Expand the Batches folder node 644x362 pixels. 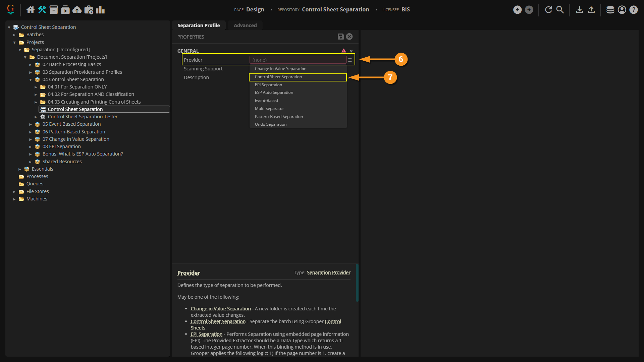(14, 35)
